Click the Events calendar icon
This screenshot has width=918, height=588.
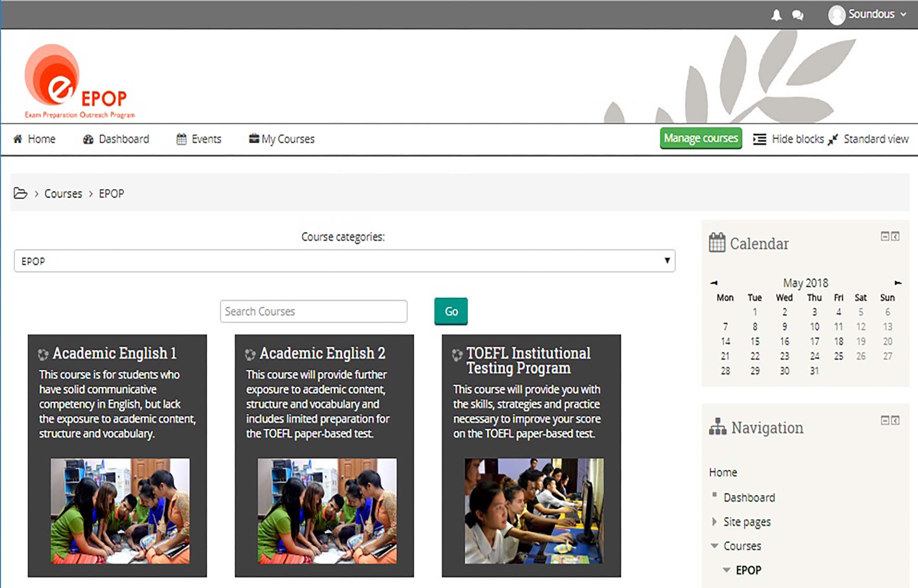pyautogui.click(x=181, y=139)
